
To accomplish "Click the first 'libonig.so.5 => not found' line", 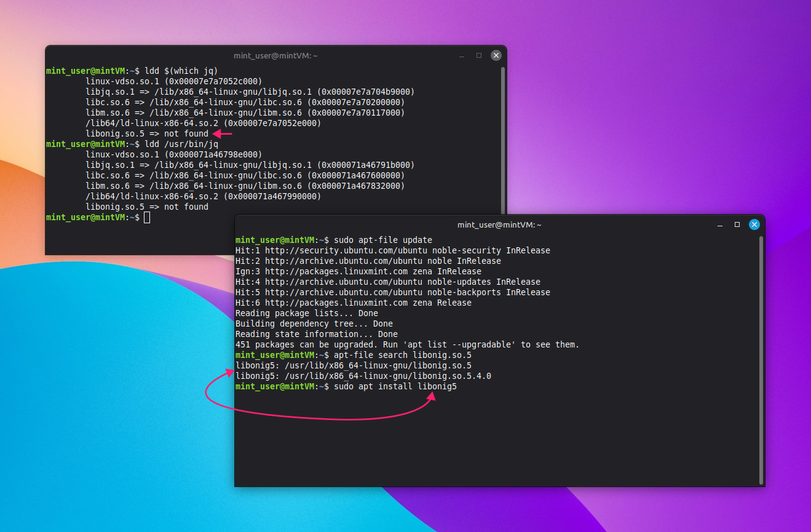I will 147,133.
